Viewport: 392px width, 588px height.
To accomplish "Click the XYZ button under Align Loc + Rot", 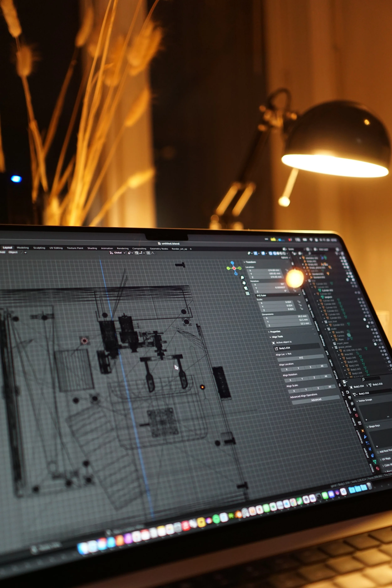I will 301,358.
